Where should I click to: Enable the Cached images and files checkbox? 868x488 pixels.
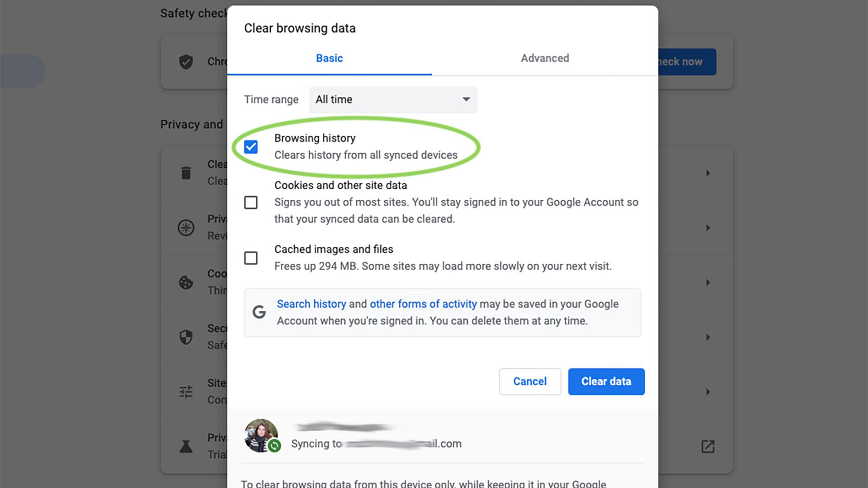[250, 258]
